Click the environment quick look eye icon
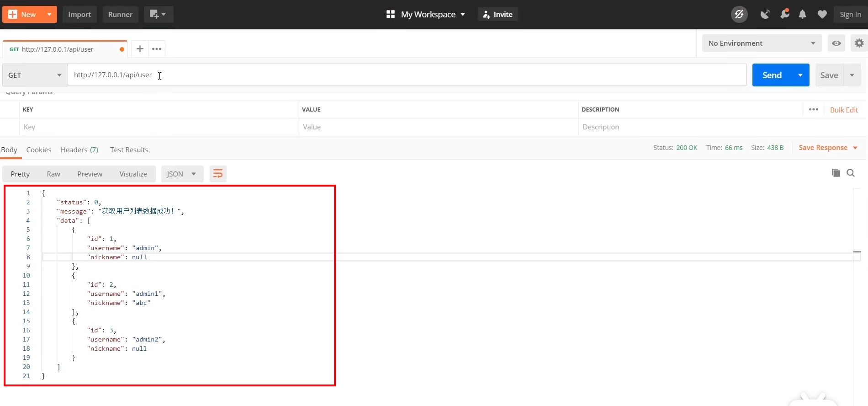The image size is (868, 406). pos(836,43)
